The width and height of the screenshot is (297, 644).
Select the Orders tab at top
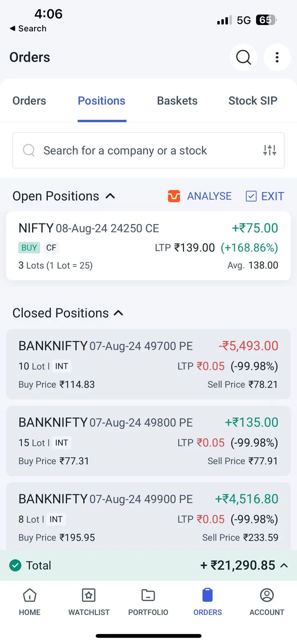coord(29,101)
